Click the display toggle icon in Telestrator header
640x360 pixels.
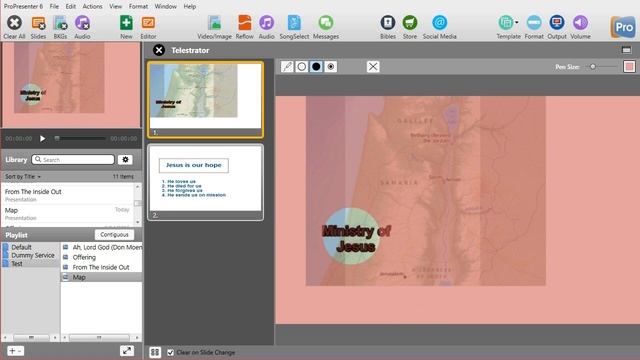(627, 50)
